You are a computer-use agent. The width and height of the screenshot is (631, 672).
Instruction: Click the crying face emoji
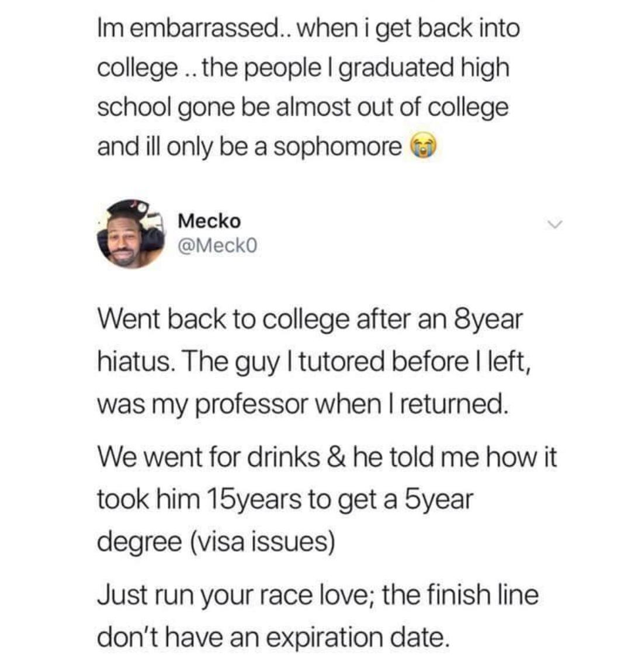(x=424, y=147)
